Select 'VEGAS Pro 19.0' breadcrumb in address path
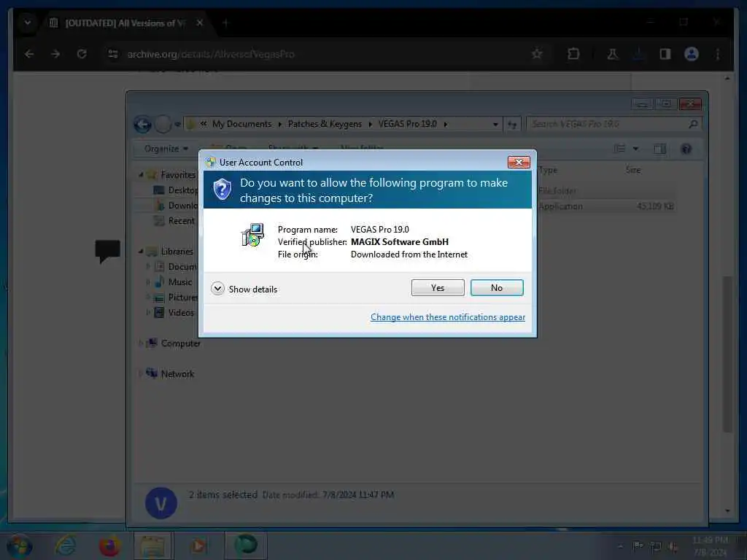 pos(407,124)
